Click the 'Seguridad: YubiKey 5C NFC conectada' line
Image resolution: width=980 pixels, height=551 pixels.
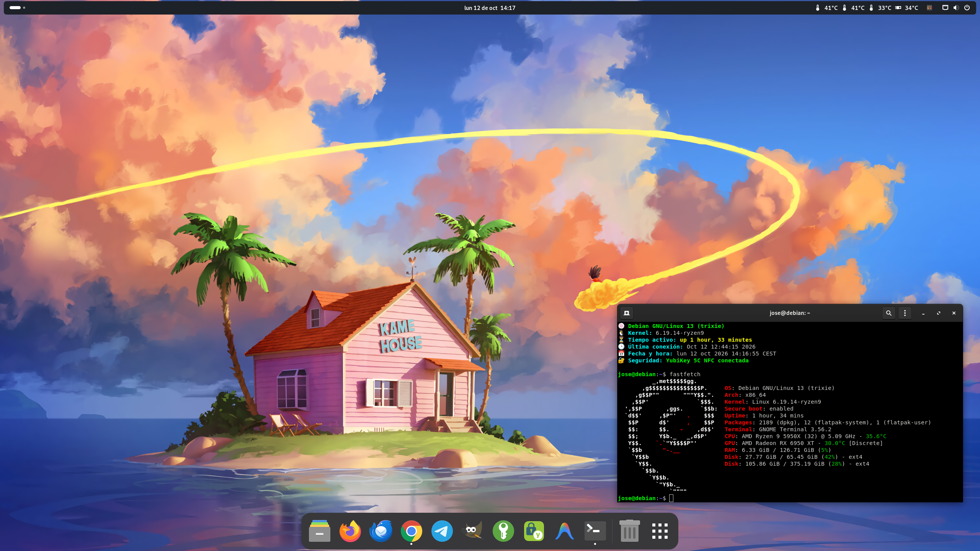coord(684,360)
